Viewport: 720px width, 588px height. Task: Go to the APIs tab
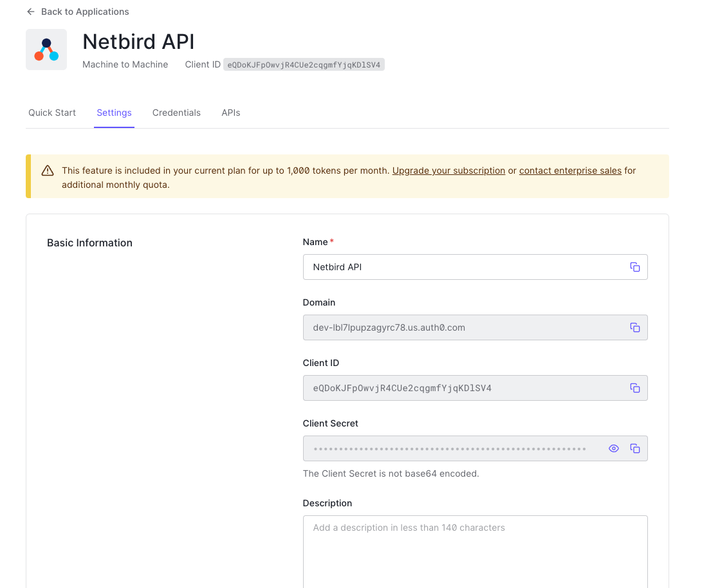(x=231, y=113)
